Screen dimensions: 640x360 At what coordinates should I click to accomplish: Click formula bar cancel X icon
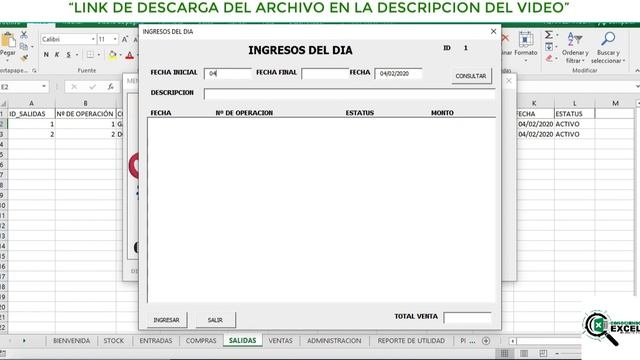[x=74, y=87]
